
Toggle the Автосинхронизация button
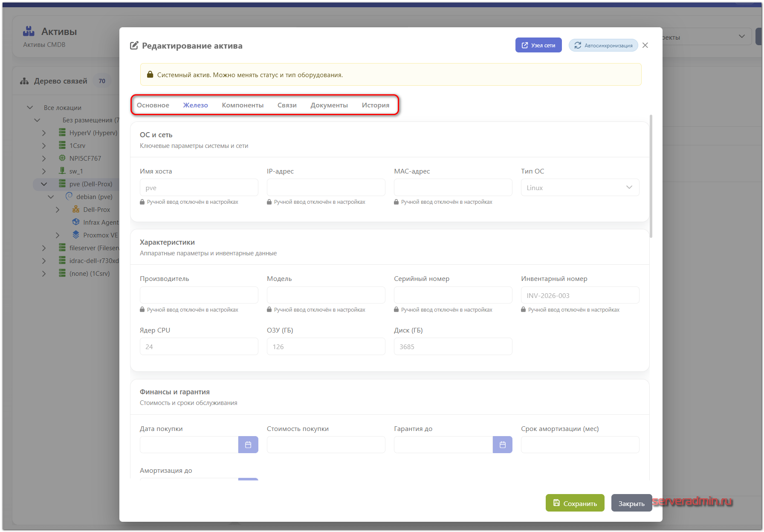coord(603,46)
